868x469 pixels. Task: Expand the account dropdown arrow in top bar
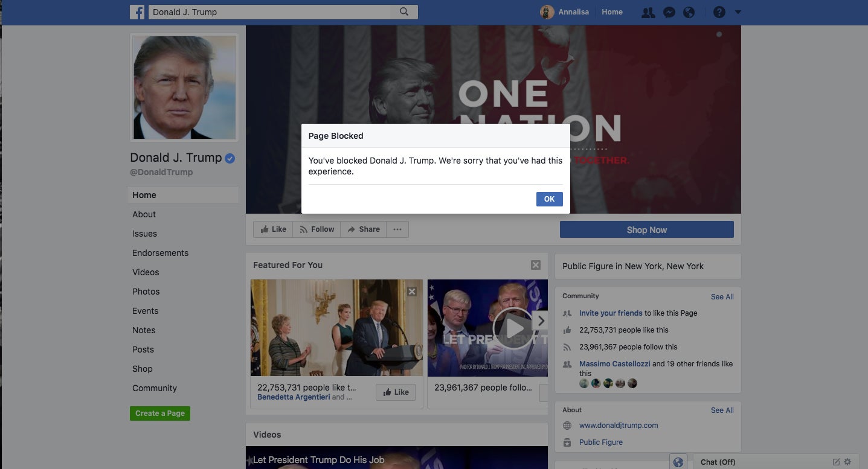738,12
